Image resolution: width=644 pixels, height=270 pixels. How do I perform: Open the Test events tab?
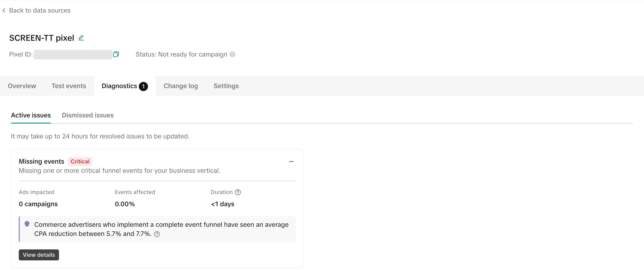click(x=69, y=86)
